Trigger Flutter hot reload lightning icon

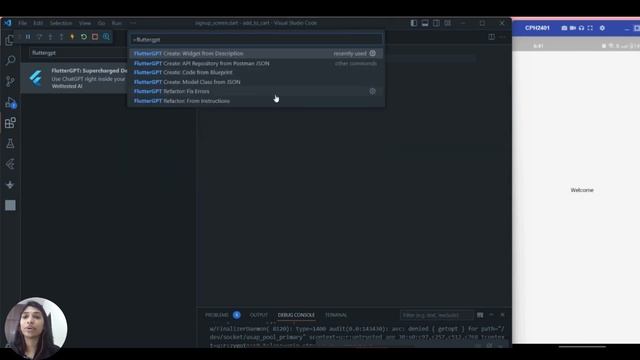click(x=72, y=37)
